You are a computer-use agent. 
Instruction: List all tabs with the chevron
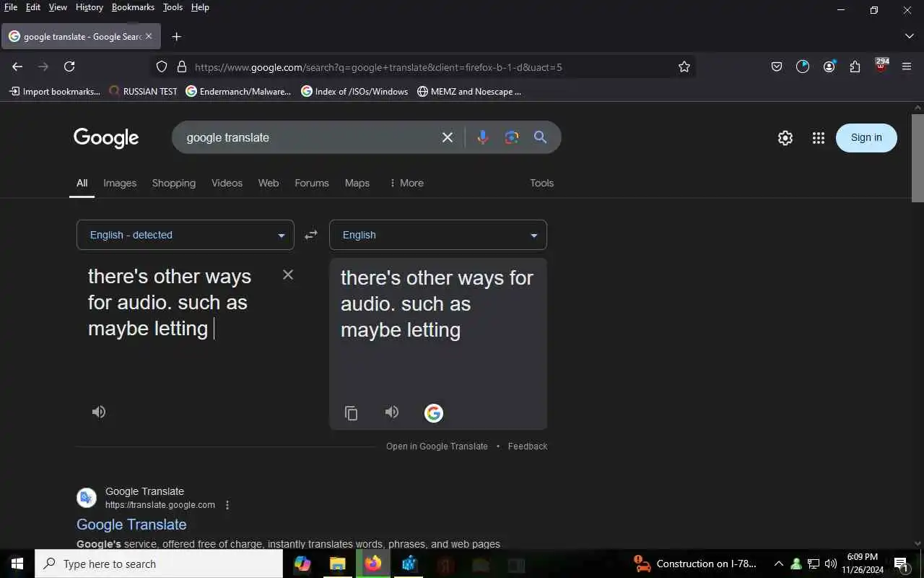(x=909, y=36)
